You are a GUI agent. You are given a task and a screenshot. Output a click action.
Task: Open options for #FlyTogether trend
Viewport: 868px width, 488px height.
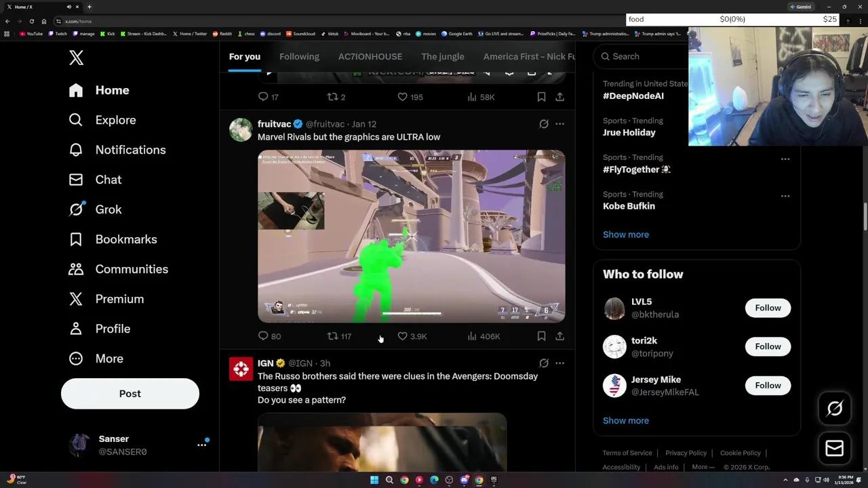[785, 159]
